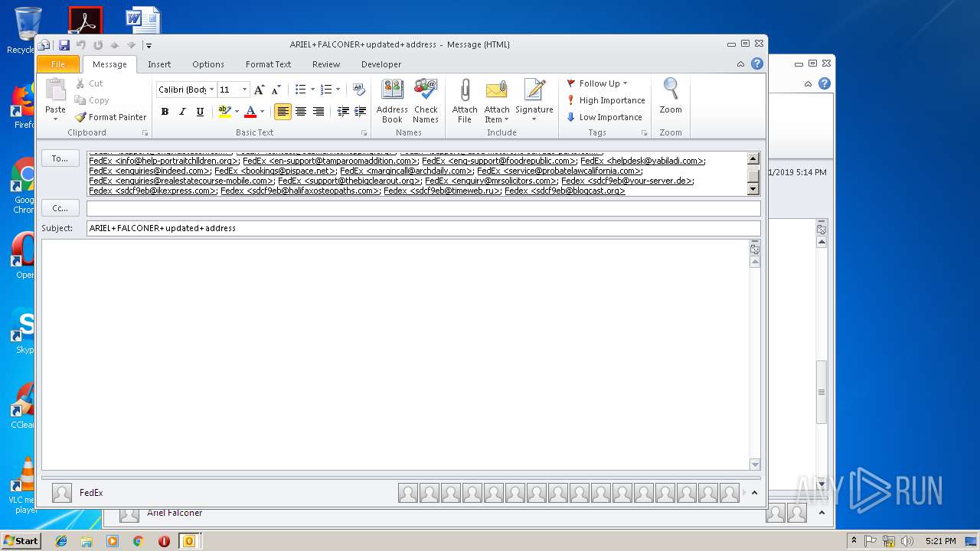Select the Format Painter brush

[x=110, y=117]
